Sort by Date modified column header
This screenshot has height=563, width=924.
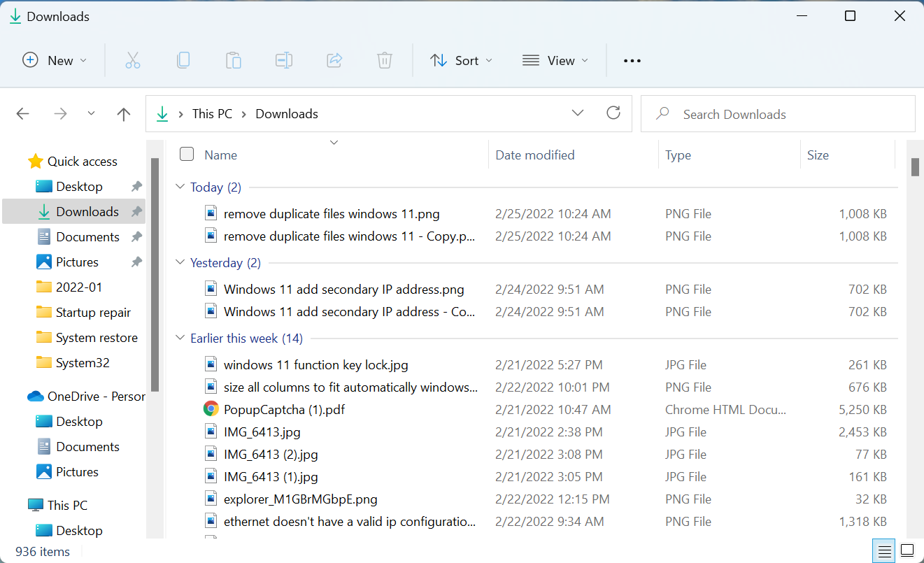pos(535,155)
